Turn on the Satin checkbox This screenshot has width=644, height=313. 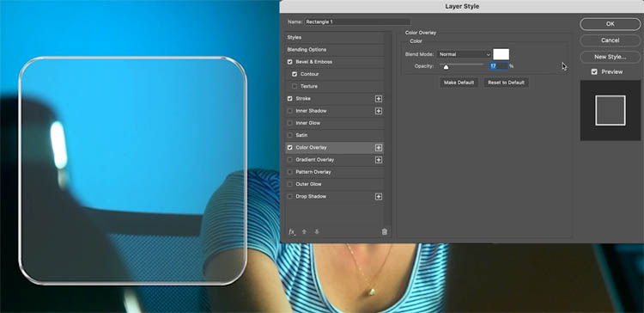pos(290,135)
